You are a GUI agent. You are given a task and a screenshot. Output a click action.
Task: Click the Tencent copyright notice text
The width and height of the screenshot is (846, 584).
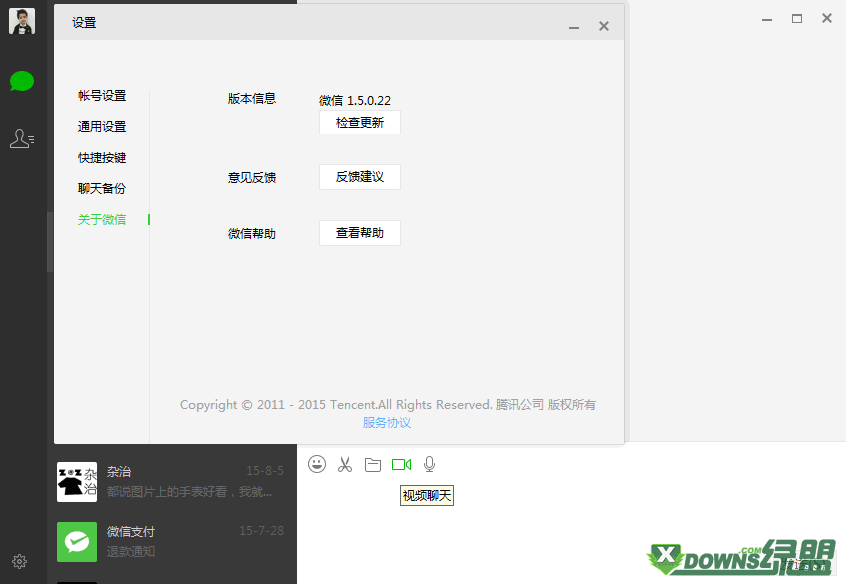(x=387, y=404)
